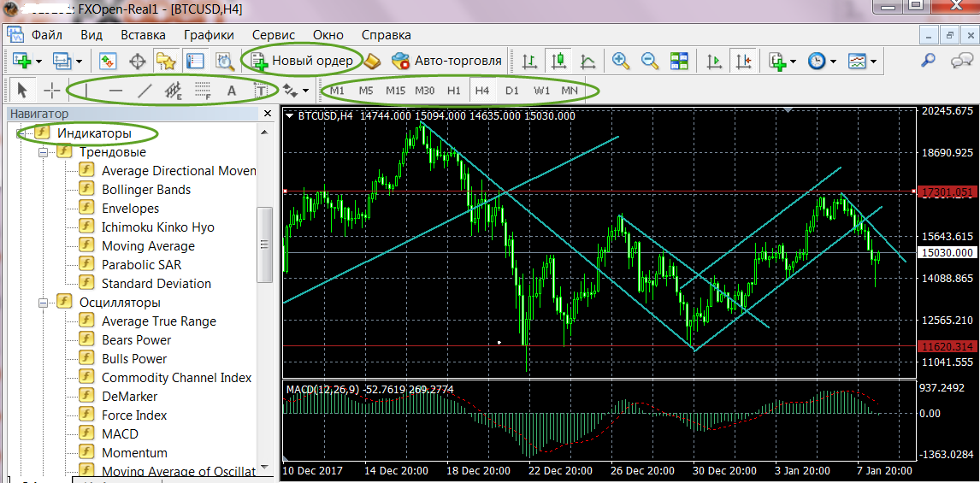Zoom in on the chart

[621, 61]
